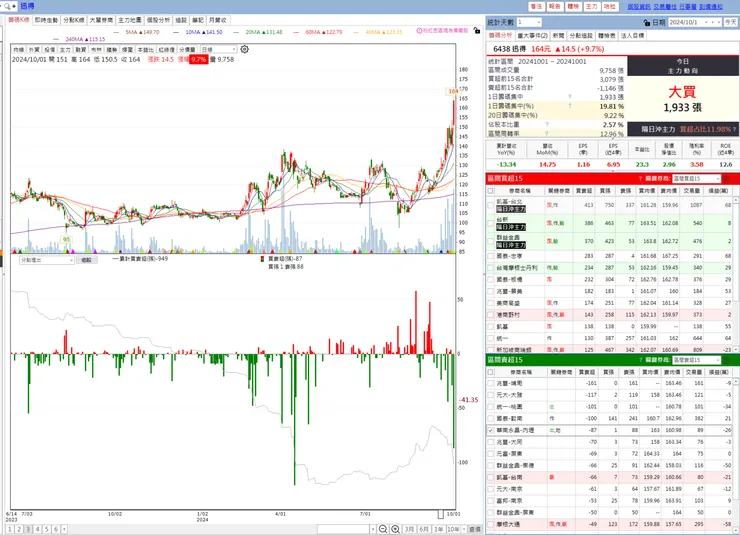Select 外資 indicator button on chart toolbar
The height and width of the screenshot is (535, 740).
click(x=34, y=50)
